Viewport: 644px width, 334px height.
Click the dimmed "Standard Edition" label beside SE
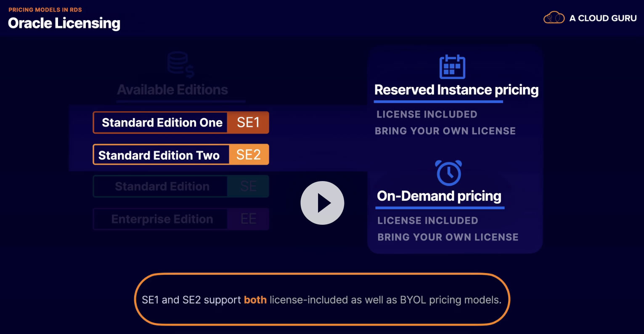tap(162, 187)
